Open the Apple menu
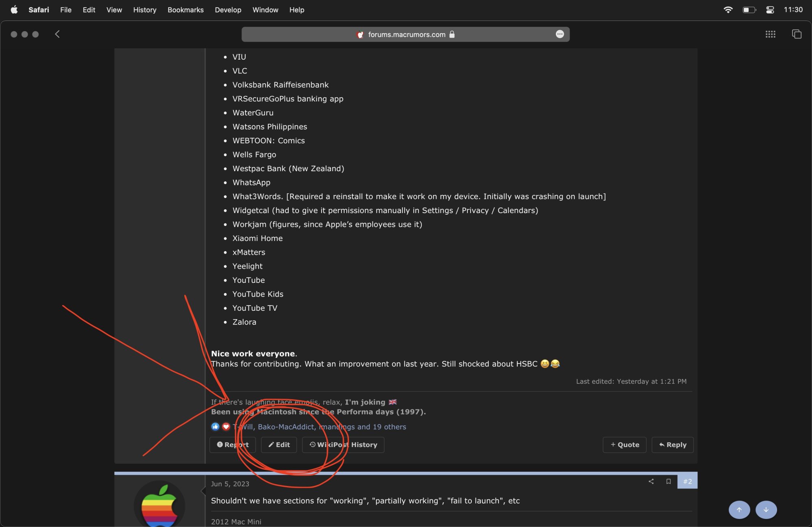The width and height of the screenshot is (812, 527). click(14, 10)
